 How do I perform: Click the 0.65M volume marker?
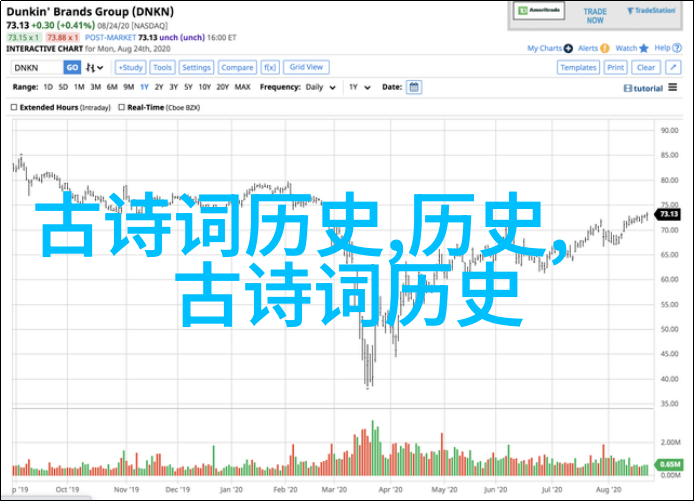coord(669,464)
